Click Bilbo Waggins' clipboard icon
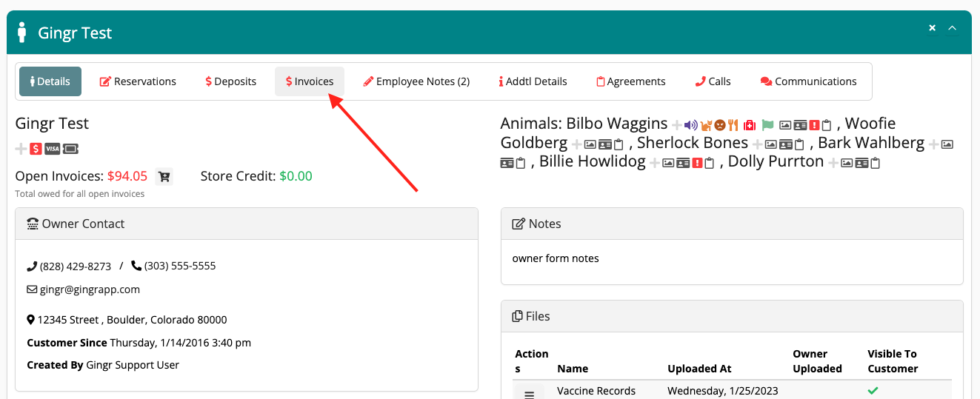The width and height of the screenshot is (980, 399). point(827,125)
